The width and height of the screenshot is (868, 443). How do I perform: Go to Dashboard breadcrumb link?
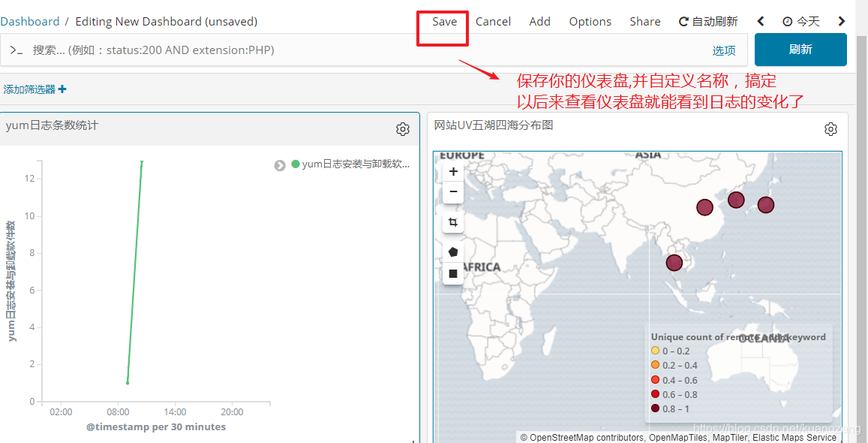[x=30, y=22]
